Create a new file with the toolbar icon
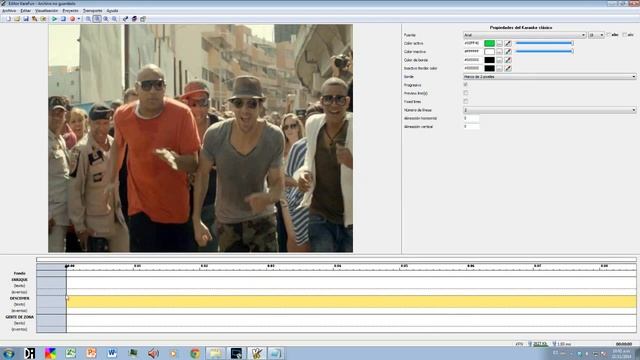640x360 pixels. click(x=9, y=19)
